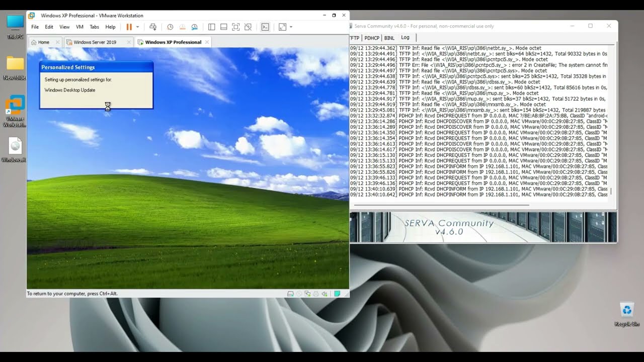This screenshot has height=362, width=644.
Task: Click the DHCPREQUEST log line with ClassID android
Action: [x=478, y=116]
